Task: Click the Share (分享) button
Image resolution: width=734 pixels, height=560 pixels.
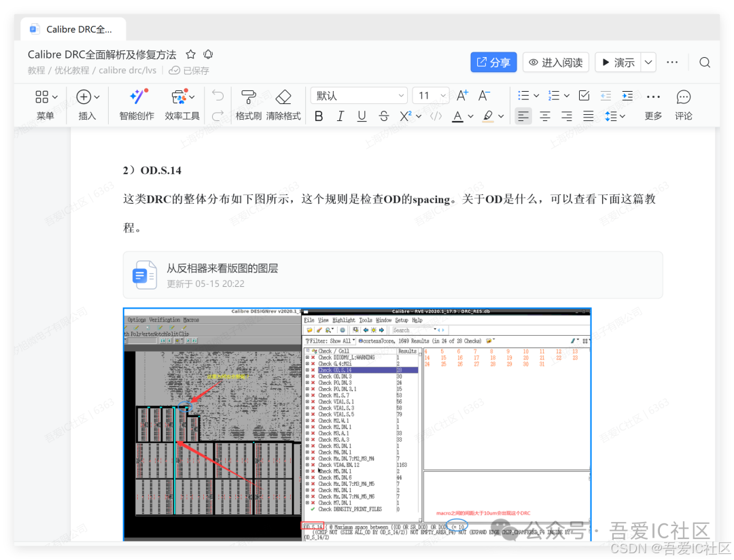Action: tap(493, 63)
